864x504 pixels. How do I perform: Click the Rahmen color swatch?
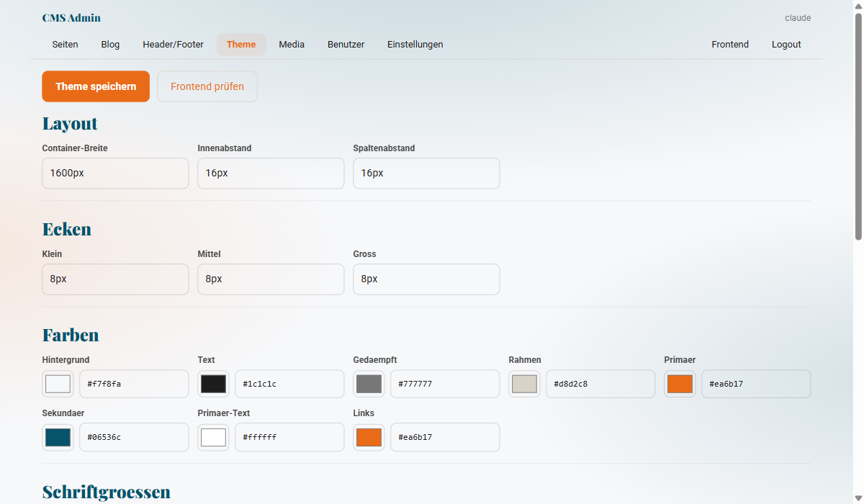click(x=524, y=384)
